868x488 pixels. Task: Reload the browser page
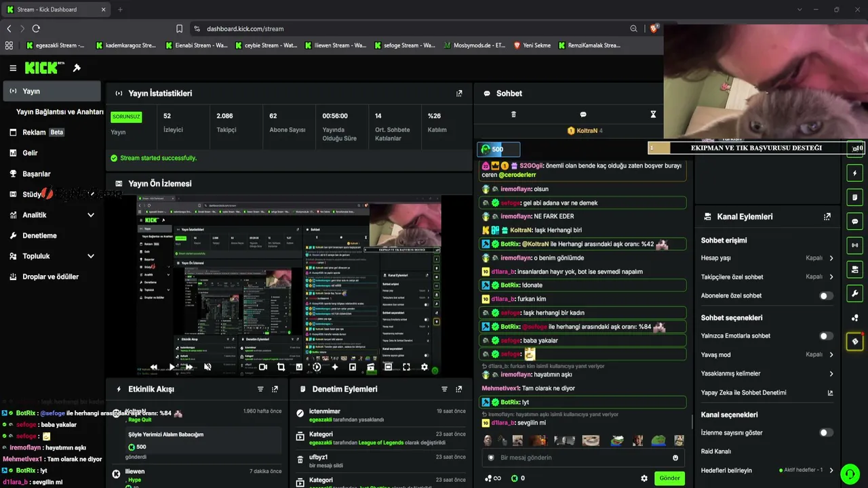click(x=36, y=28)
